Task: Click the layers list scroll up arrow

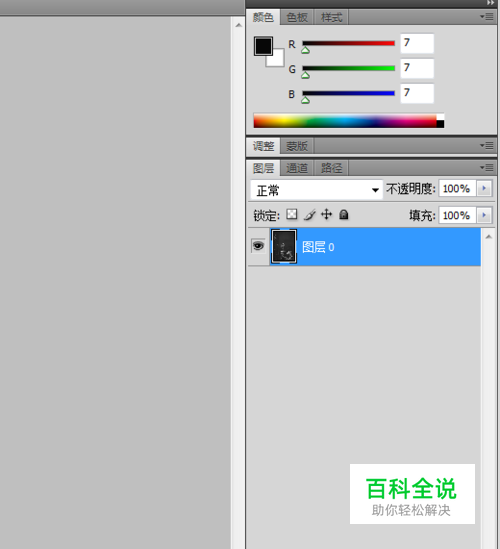Action: click(x=489, y=237)
